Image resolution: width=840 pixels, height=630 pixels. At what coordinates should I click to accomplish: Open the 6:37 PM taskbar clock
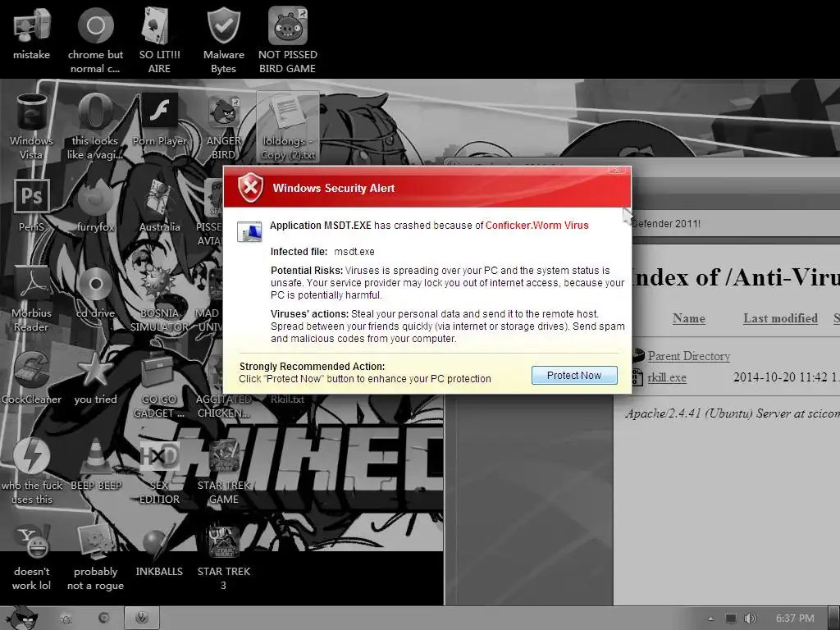coord(795,619)
